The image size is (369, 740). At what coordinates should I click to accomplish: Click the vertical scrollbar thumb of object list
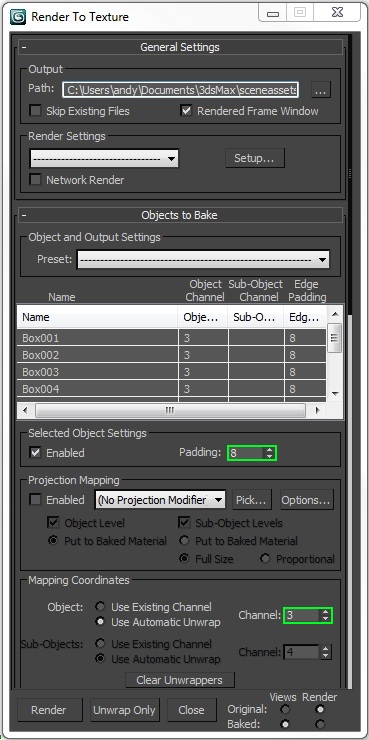(335, 337)
